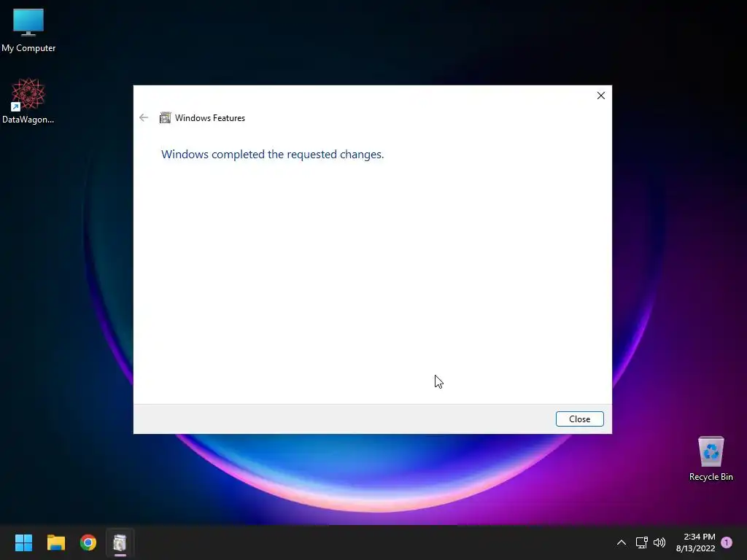Viewport: 747px width, 560px height.
Task: Click the Windows Features title icon
Action: click(165, 117)
